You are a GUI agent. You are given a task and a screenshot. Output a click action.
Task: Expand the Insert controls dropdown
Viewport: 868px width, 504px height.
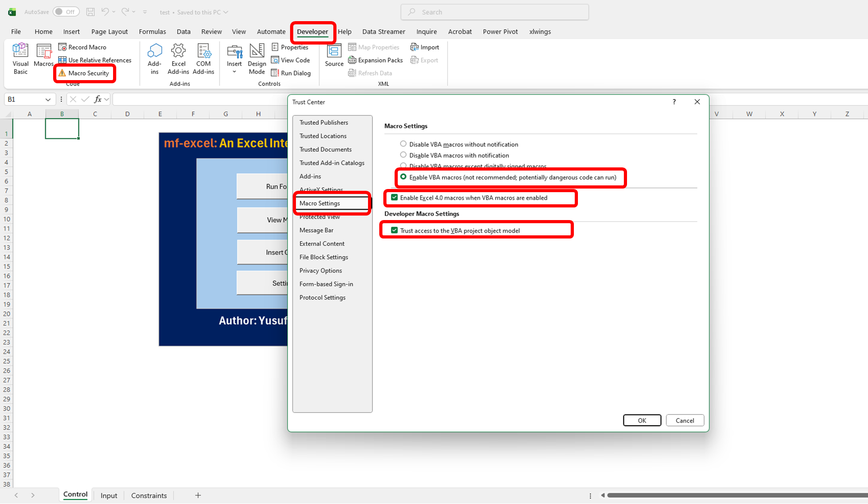[x=234, y=72]
